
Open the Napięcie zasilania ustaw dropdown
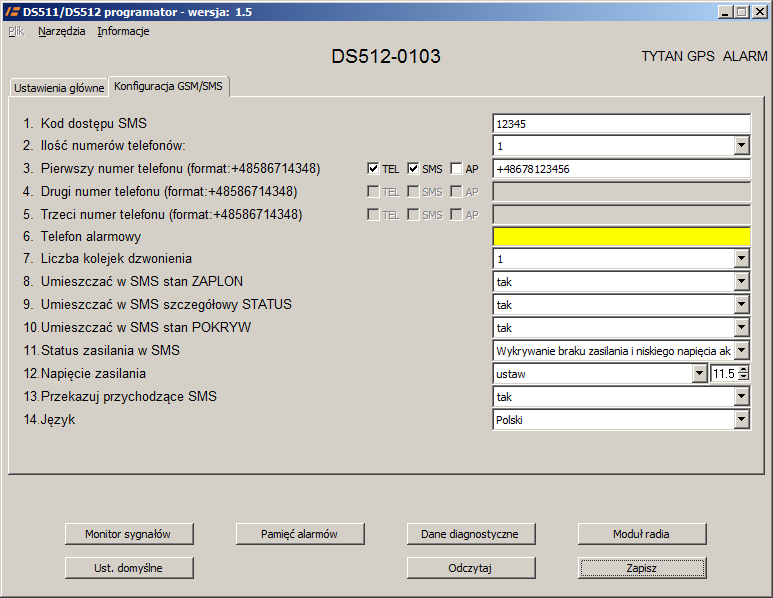699,374
